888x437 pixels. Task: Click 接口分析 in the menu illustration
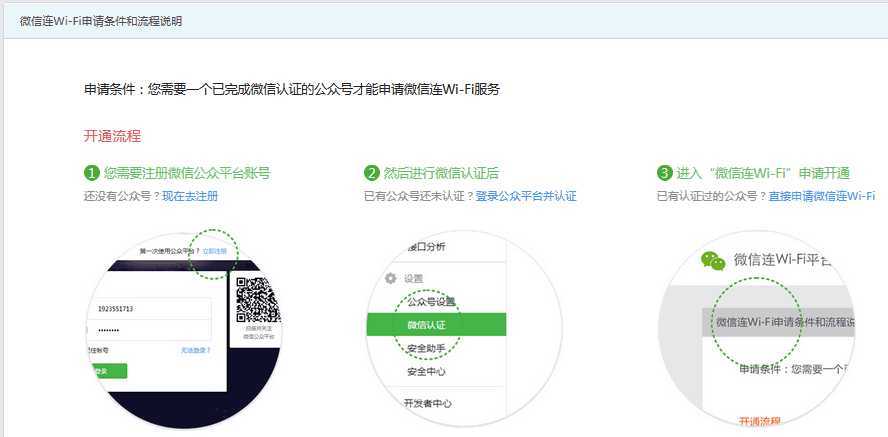click(x=426, y=247)
